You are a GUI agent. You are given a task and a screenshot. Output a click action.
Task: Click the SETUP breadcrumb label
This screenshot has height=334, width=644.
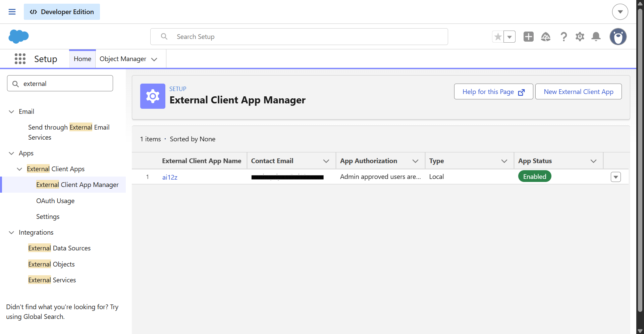click(x=178, y=89)
